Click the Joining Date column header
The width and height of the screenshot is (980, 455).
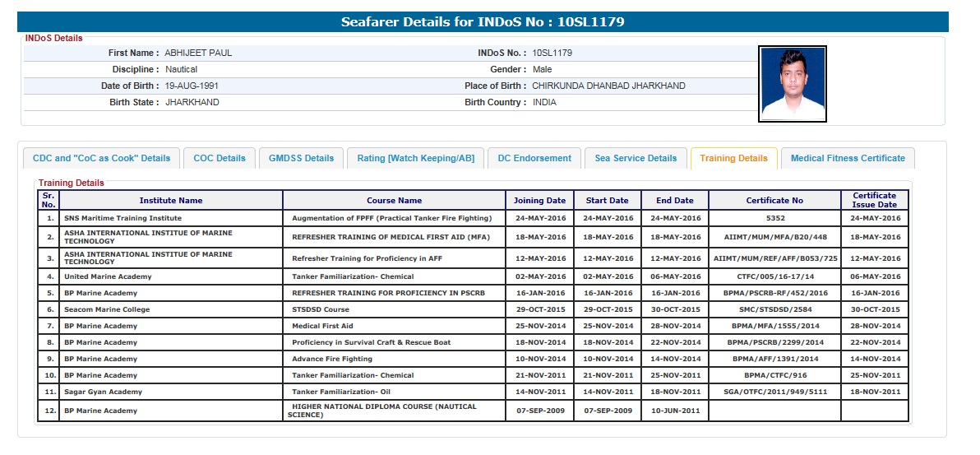pyautogui.click(x=539, y=200)
